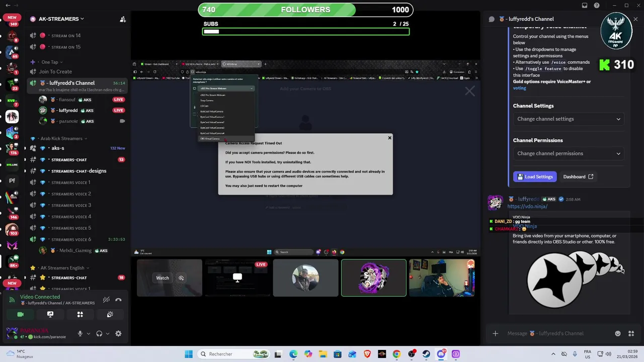The height and width of the screenshot is (362, 644).
Task: Toggle noise suppression in Video Connected panel
Action: [106, 300]
